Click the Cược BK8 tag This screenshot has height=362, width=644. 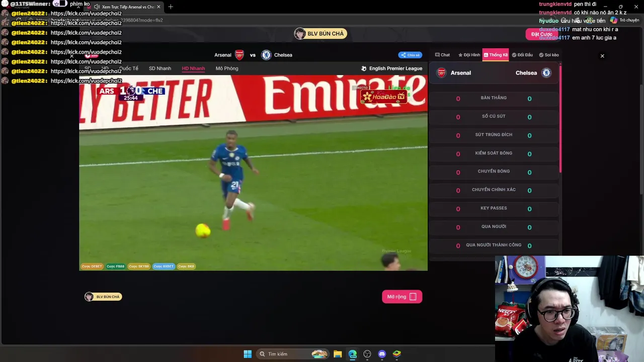coord(186,266)
